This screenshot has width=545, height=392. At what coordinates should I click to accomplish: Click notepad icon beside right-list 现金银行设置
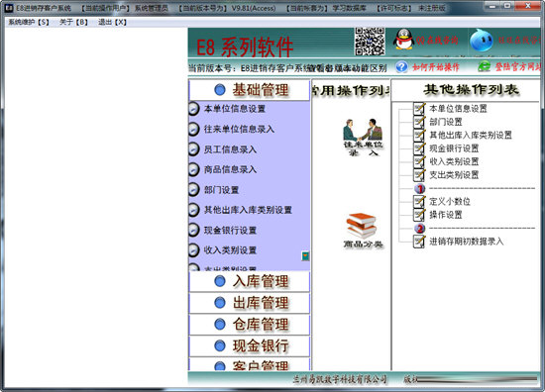coord(419,148)
